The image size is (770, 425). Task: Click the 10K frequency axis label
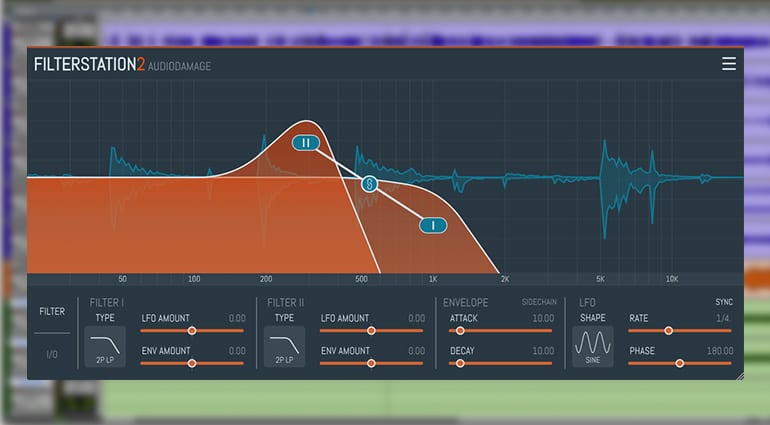[672, 279]
